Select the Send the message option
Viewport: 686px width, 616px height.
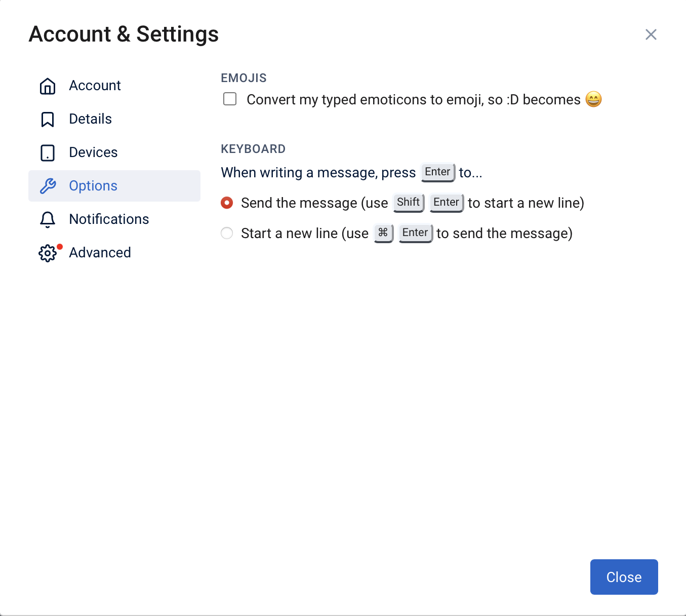click(x=226, y=203)
